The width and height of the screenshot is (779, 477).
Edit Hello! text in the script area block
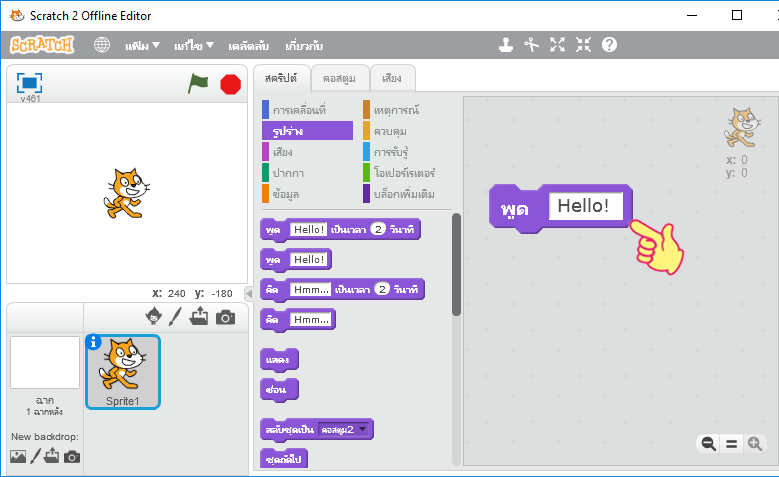586,206
